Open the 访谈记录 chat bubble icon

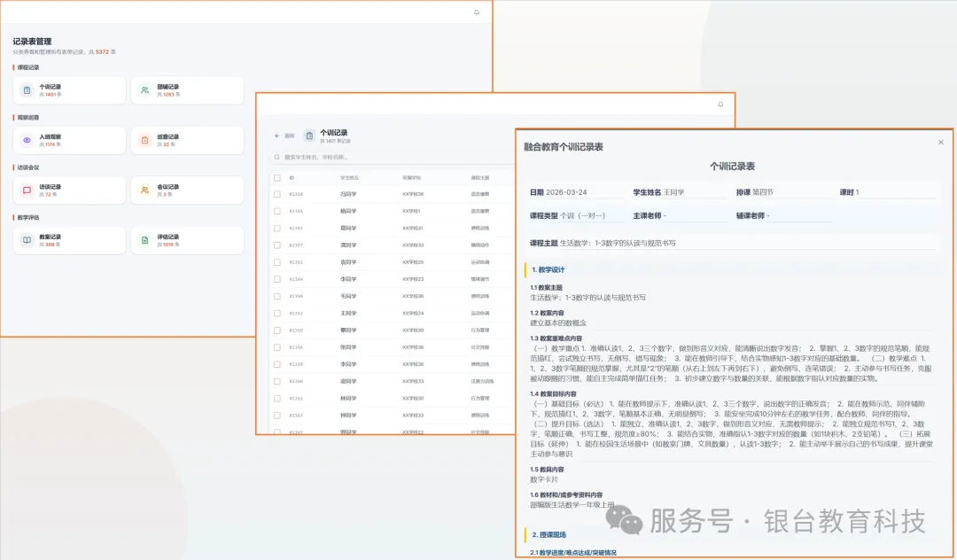[27, 191]
